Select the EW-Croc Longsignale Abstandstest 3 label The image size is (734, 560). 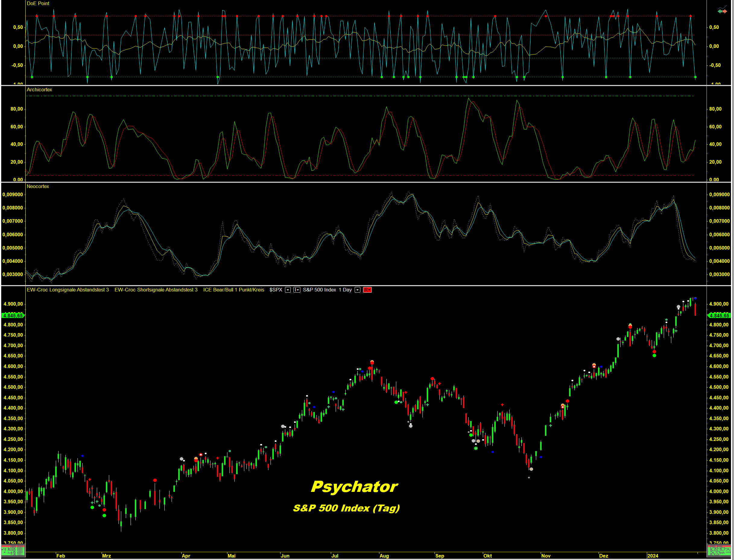coord(68,290)
